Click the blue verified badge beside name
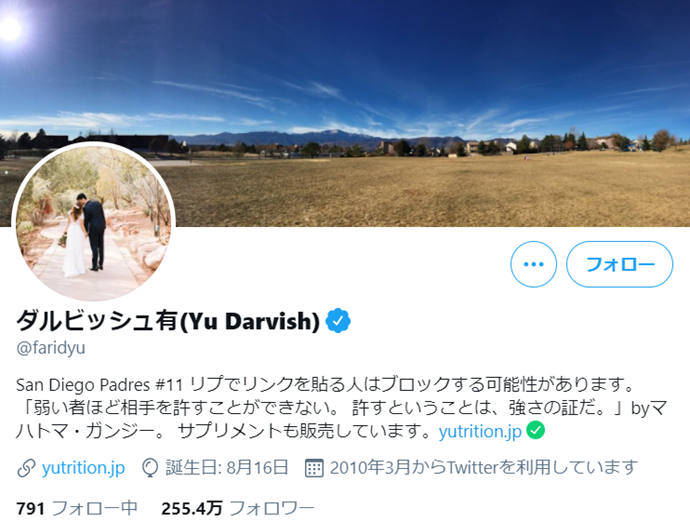690x522 pixels. tap(338, 320)
